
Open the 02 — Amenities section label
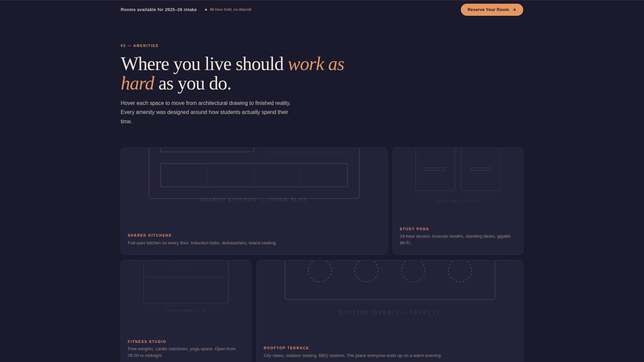pos(140,46)
